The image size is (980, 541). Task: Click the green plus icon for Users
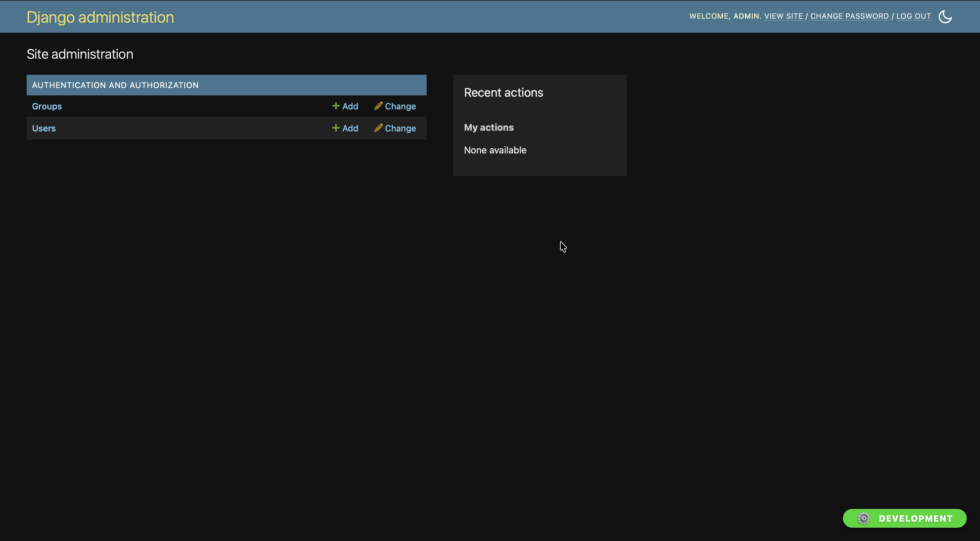[336, 128]
